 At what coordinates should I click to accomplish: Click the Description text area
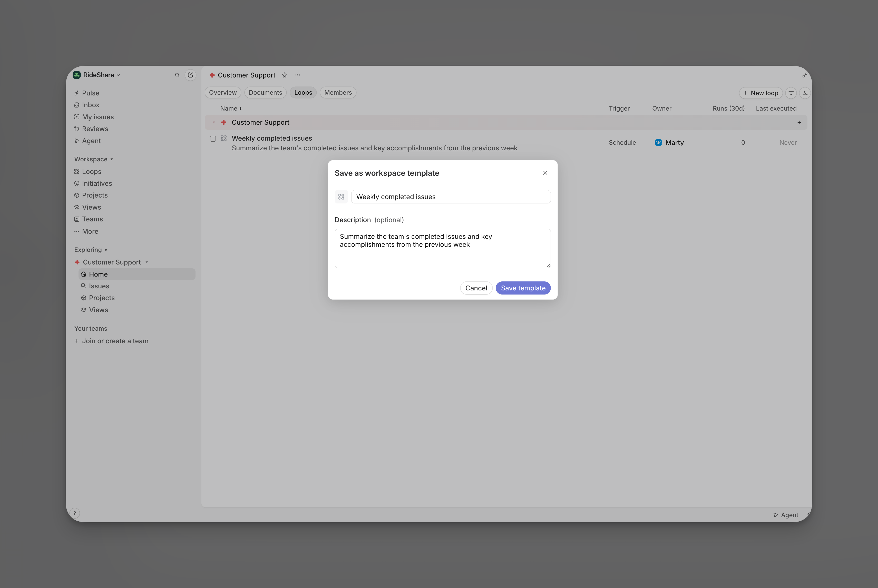coord(443,248)
